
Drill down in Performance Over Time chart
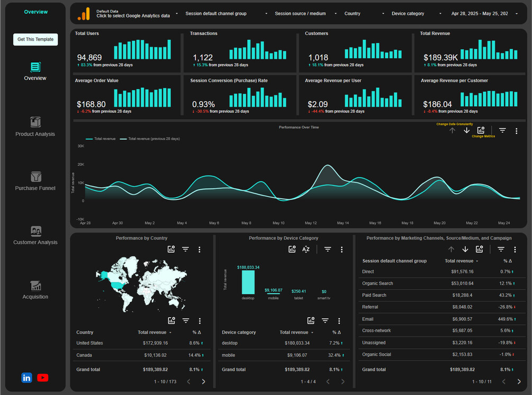[x=466, y=131]
